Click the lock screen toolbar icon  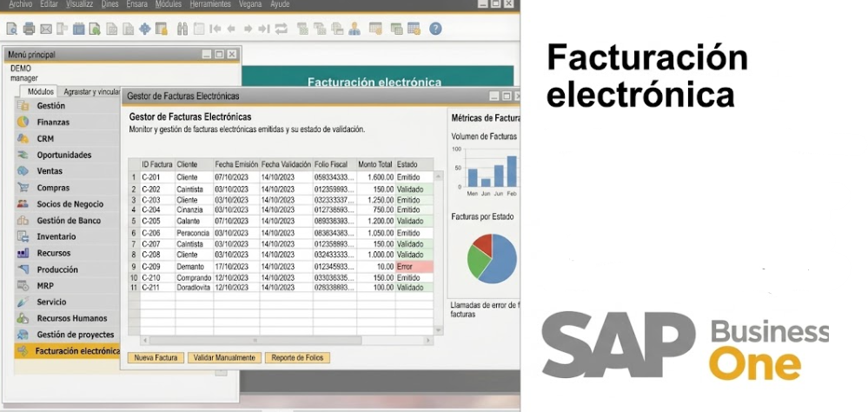point(161,29)
